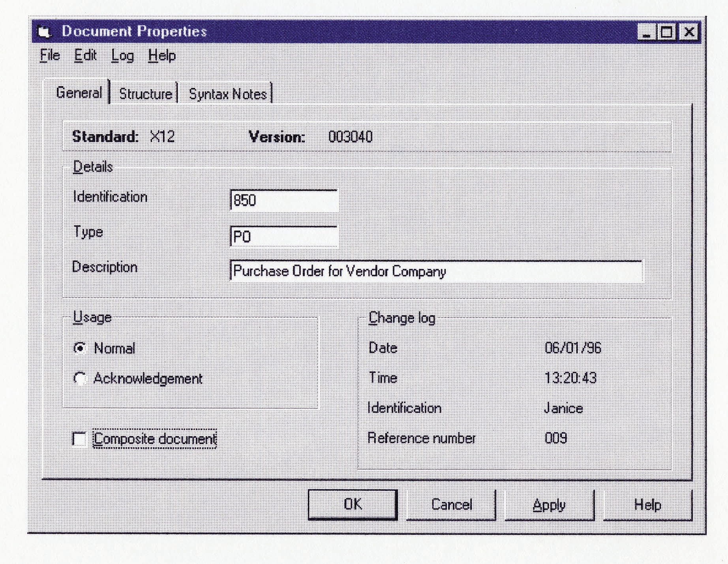Click the Identification field containing 850
Screen dimensions: 728x564
[x=283, y=201]
